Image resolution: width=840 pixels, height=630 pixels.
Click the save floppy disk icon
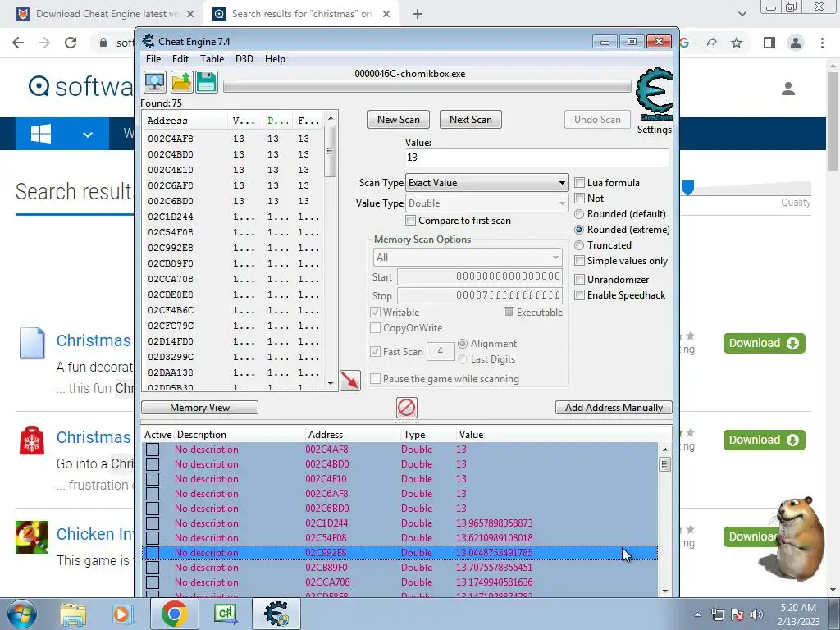[206, 82]
